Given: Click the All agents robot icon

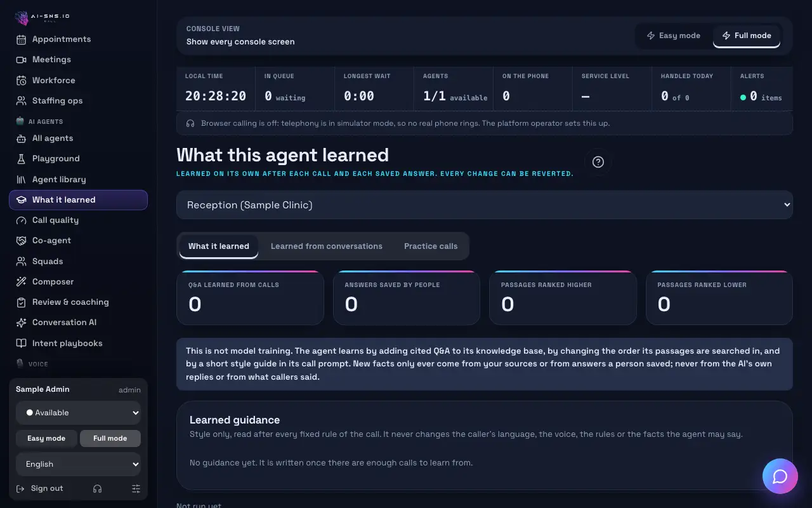Looking at the screenshot, I should tap(21, 138).
